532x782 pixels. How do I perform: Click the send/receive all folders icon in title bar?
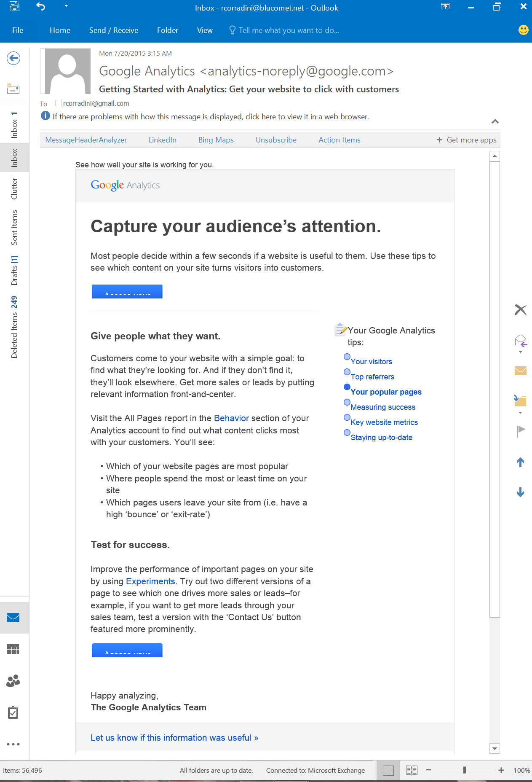point(14,6)
